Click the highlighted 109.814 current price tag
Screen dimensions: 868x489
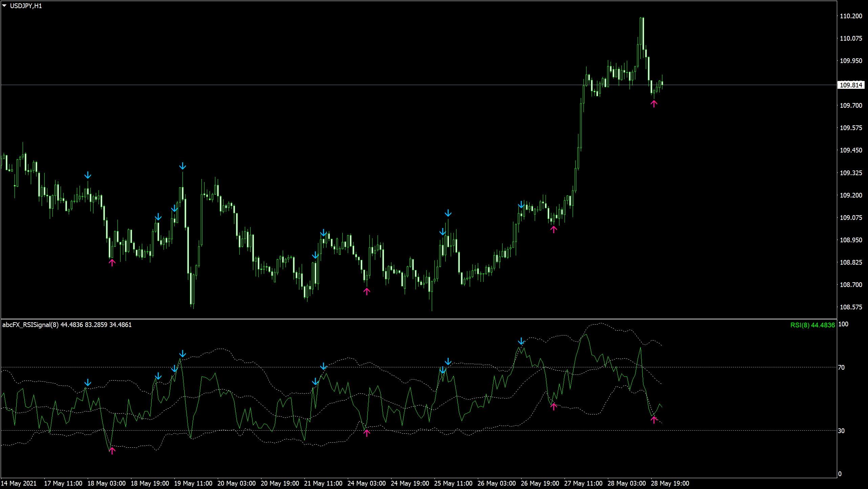click(x=851, y=85)
